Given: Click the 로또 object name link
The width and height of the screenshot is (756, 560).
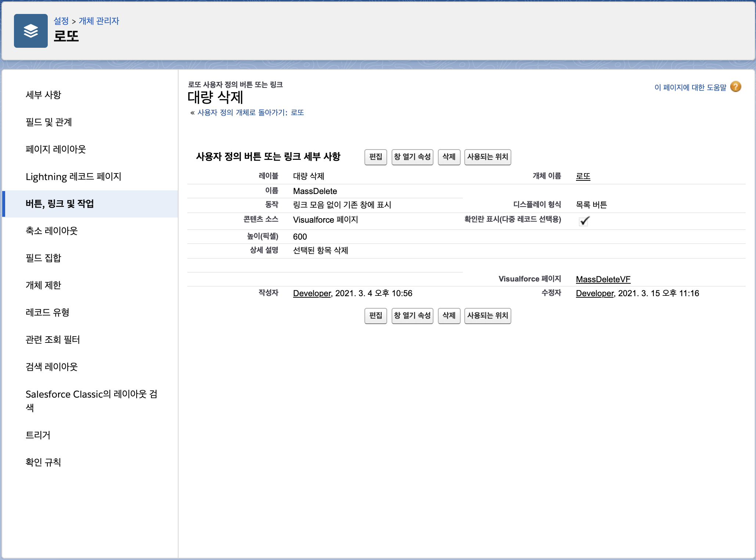Looking at the screenshot, I should pyautogui.click(x=583, y=176).
